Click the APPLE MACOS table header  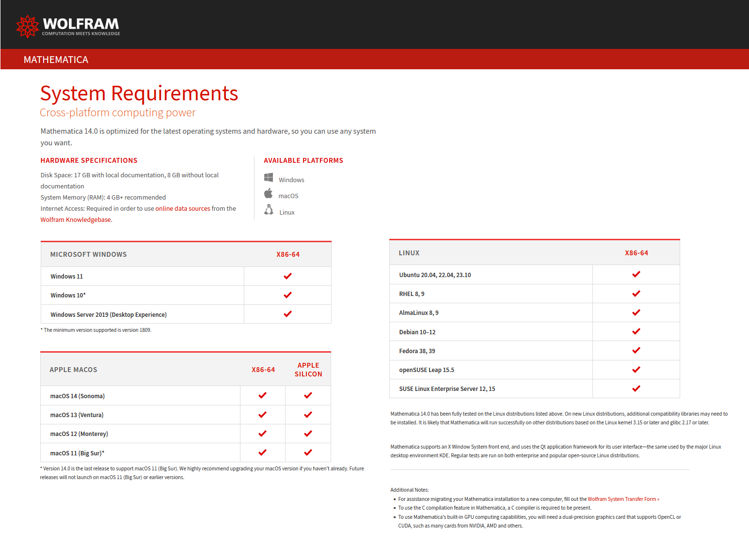tap(73, 370)
